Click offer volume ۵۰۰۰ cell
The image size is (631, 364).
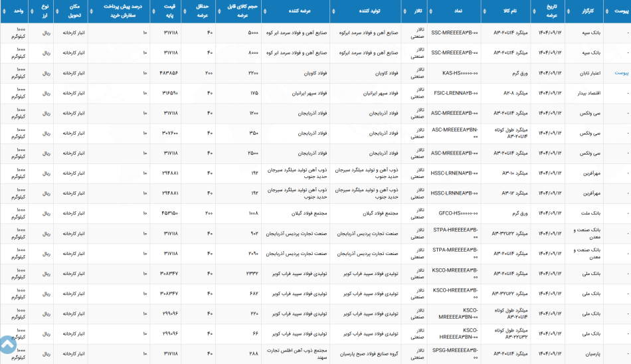[238, 33]
